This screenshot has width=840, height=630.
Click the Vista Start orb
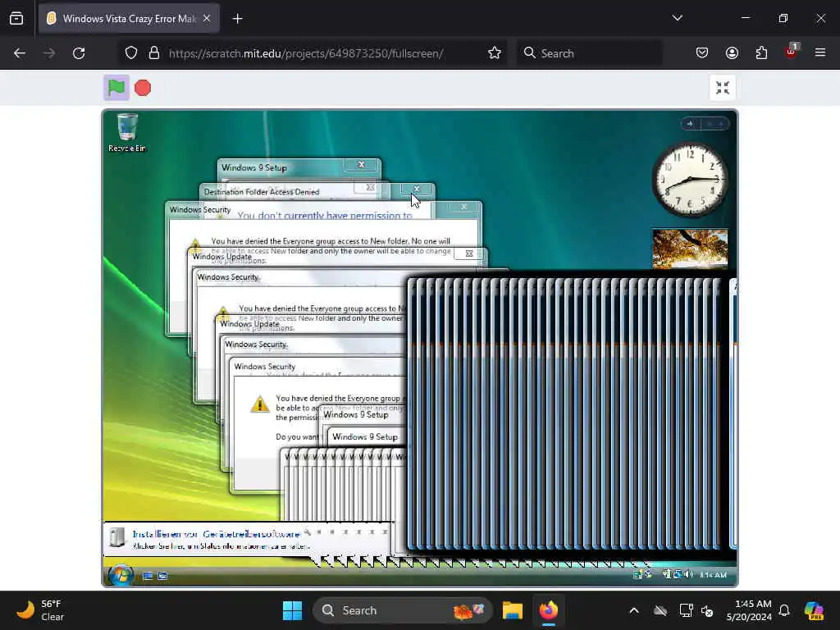[x=121, y=576]
